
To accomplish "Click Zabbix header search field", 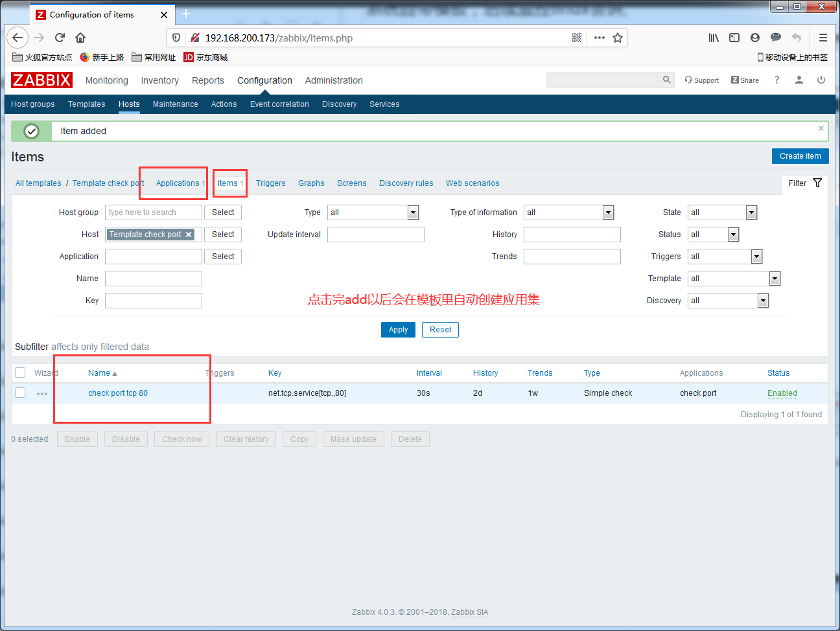I will pos(603,80).
